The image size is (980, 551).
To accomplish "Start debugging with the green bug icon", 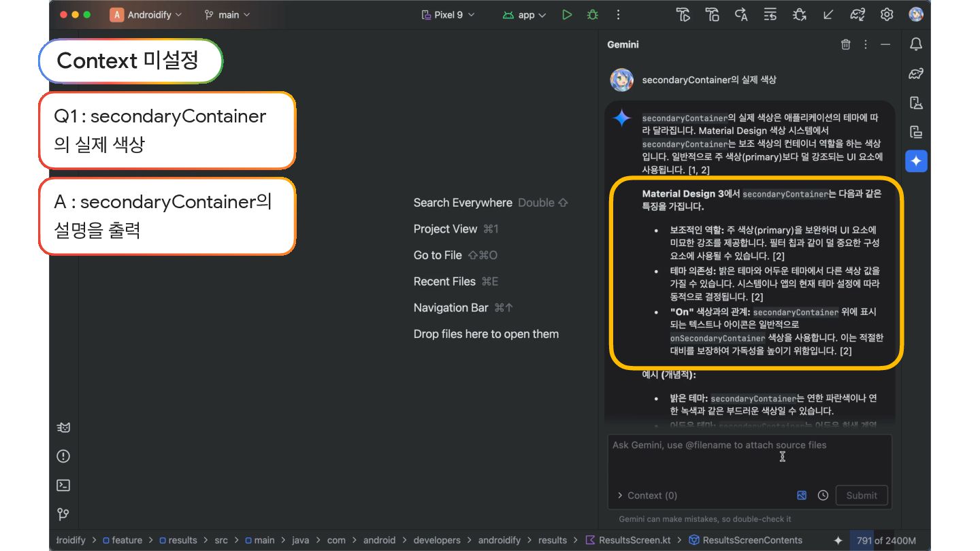I will click(x=593, y=14).
